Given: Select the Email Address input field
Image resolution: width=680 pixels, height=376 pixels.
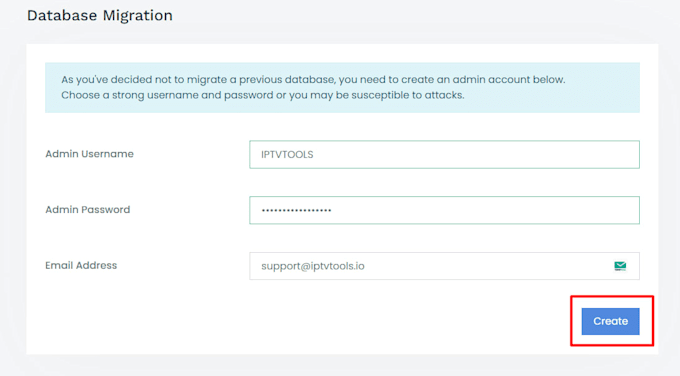Looking at the screenshot, I should click(444, 266).
